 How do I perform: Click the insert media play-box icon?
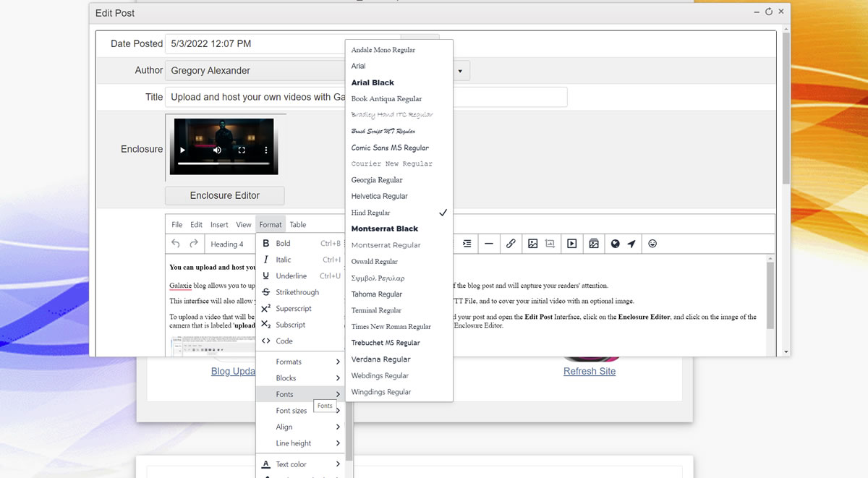(572, 244)
